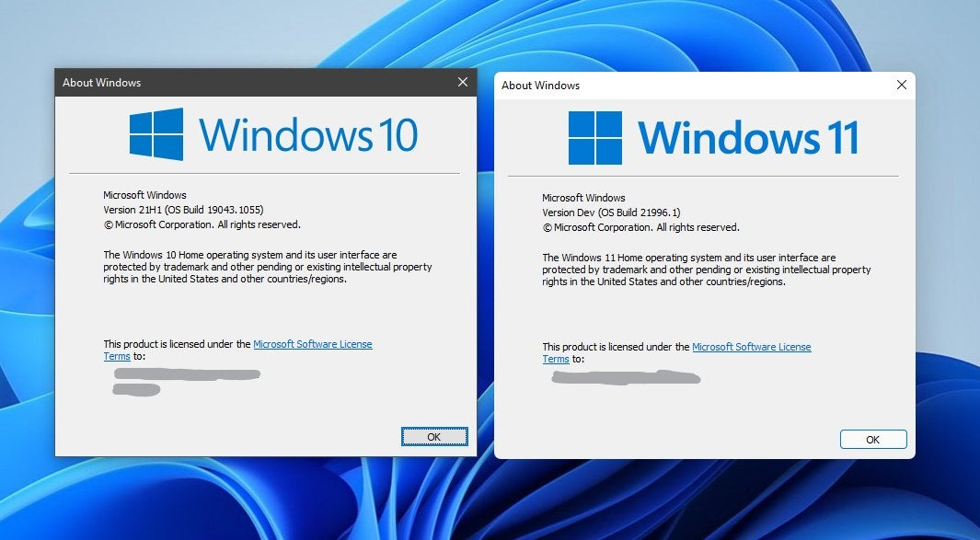This screenshot has width=980, height=540.
Task: Click copyright line in Windows 10 dialog
Action: pos(202,225)
